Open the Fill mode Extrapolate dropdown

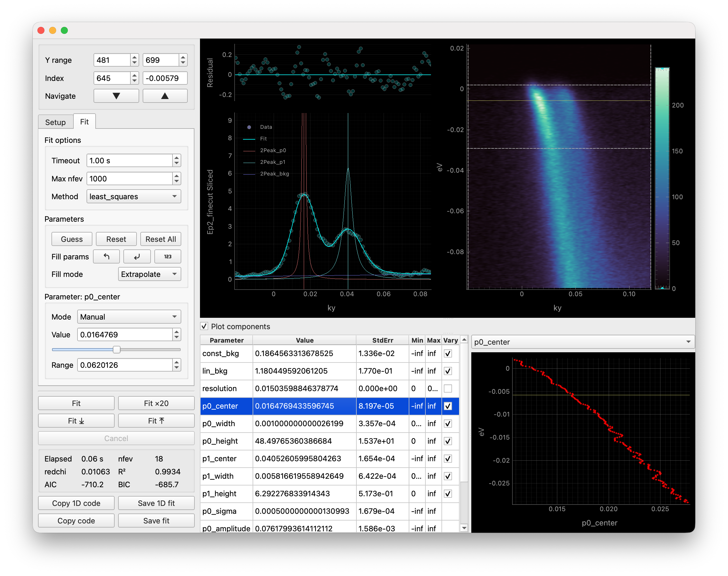[x=149, y=274]
